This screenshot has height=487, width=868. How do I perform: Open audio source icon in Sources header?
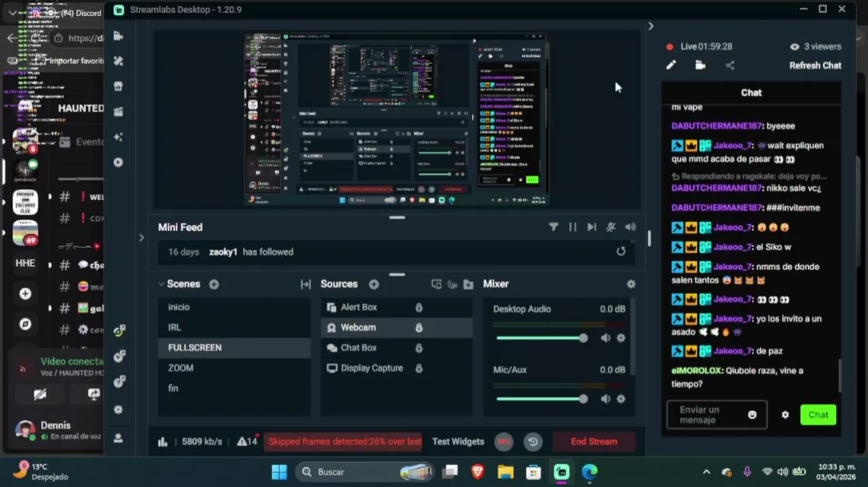[x=452, y=284]
